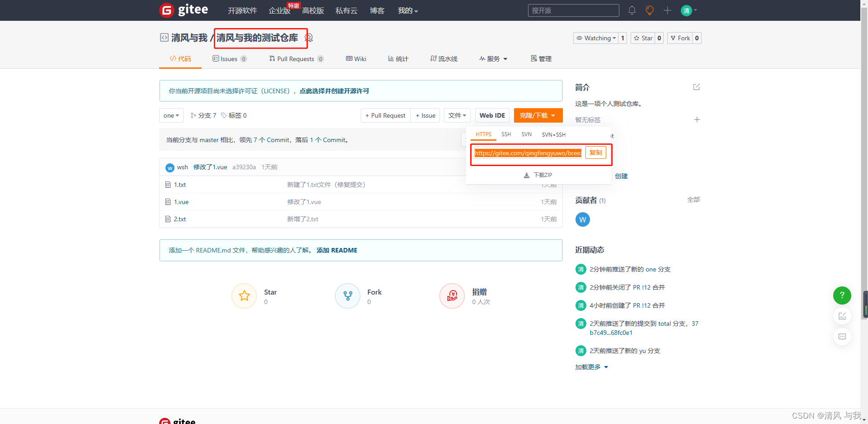Click the badge icon next to repository name
This screenshot has height=424, width=868.
click(x=309, y=38)
